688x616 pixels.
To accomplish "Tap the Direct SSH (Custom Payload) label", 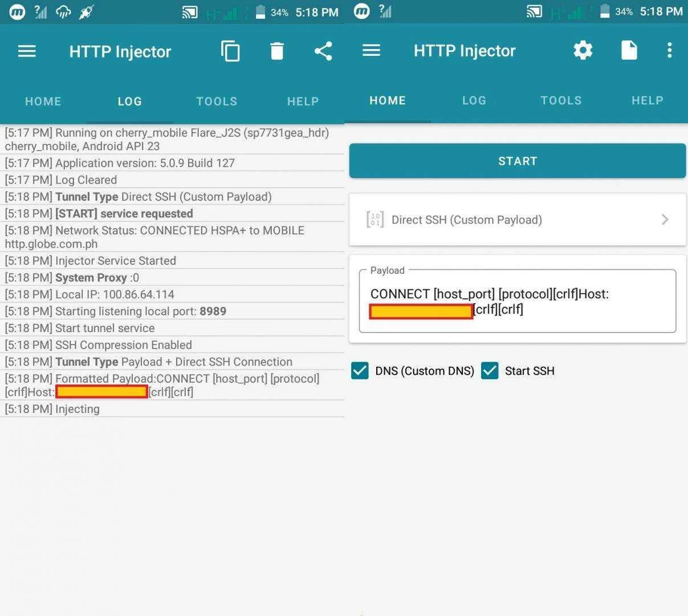I will point(467,220).
